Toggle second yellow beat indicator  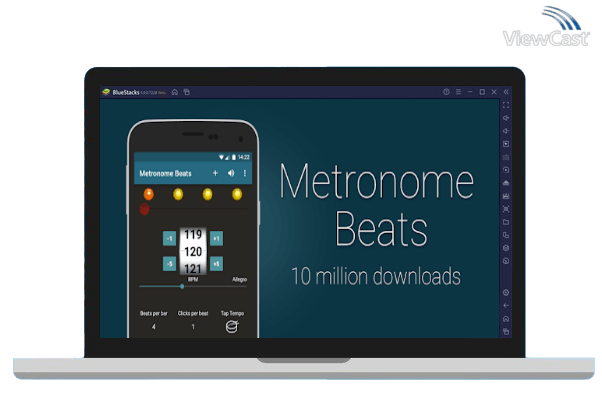point(178,194)
